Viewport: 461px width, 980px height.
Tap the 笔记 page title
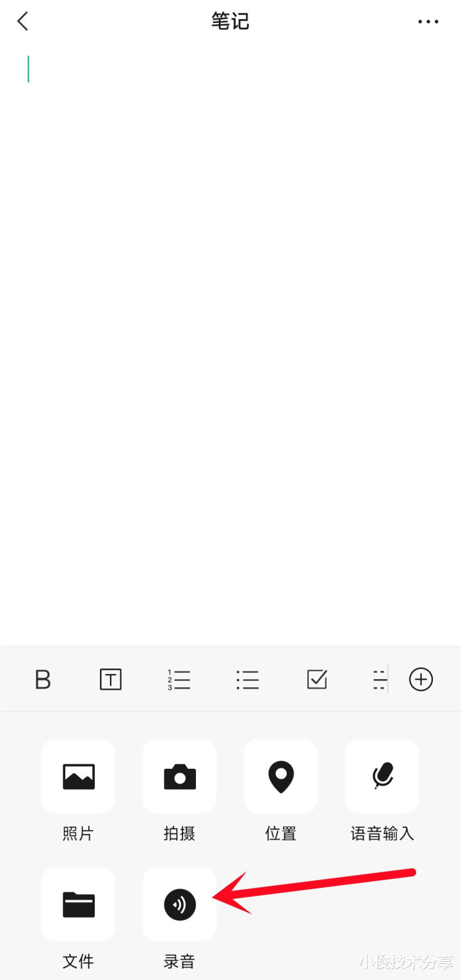point(230,21)
